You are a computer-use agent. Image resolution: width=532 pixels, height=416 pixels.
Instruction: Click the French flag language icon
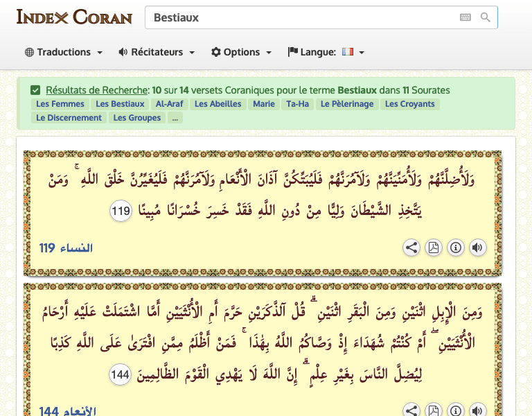(348, 51)
